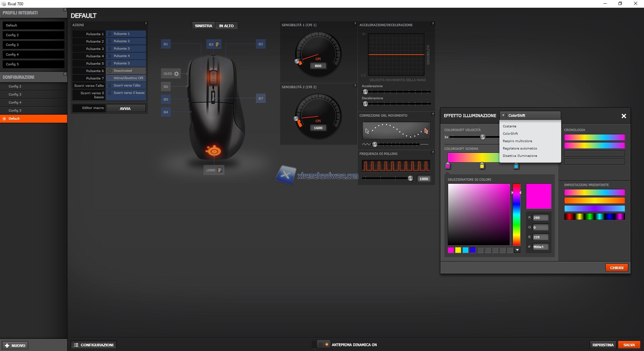Click the Salva button

tap(629, 345)
